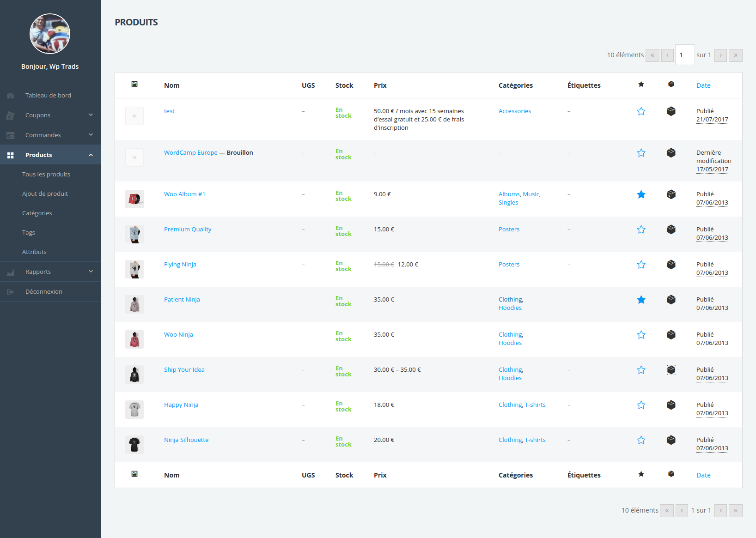
Task: Select Ajout de produit menu entry
Action: 45,193
